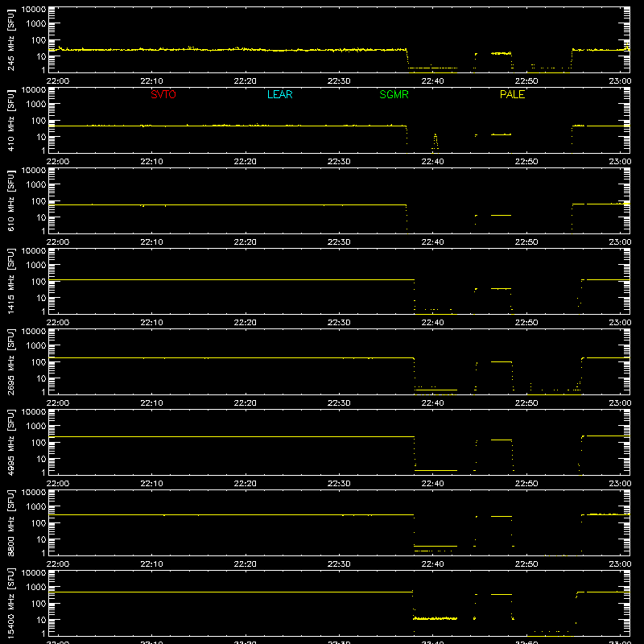Click 22:30 tick label under 4995 MHz plot
644x644 pixels.
pos(339,484)
